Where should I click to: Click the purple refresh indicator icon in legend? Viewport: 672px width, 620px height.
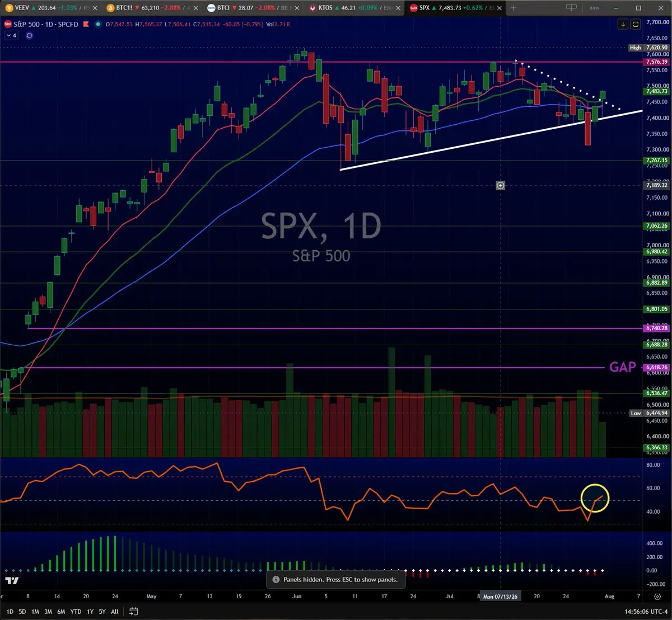pos(29,35)
